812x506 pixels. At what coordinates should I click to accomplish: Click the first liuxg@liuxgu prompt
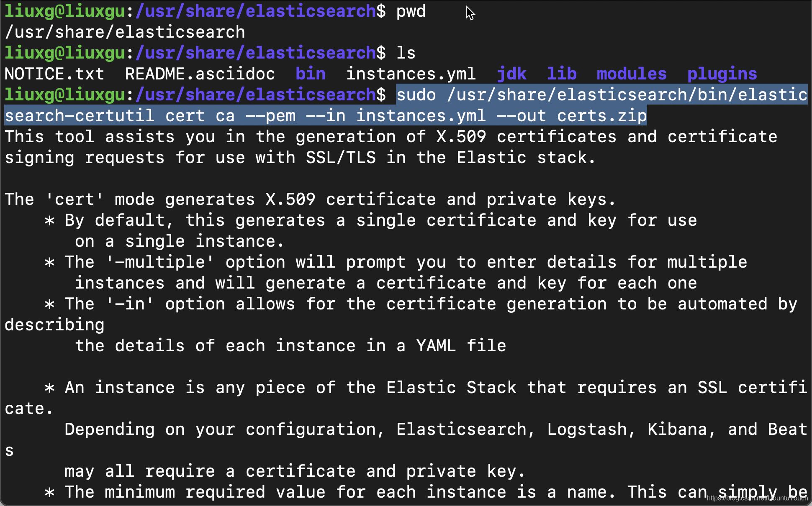tap(64, 11)
